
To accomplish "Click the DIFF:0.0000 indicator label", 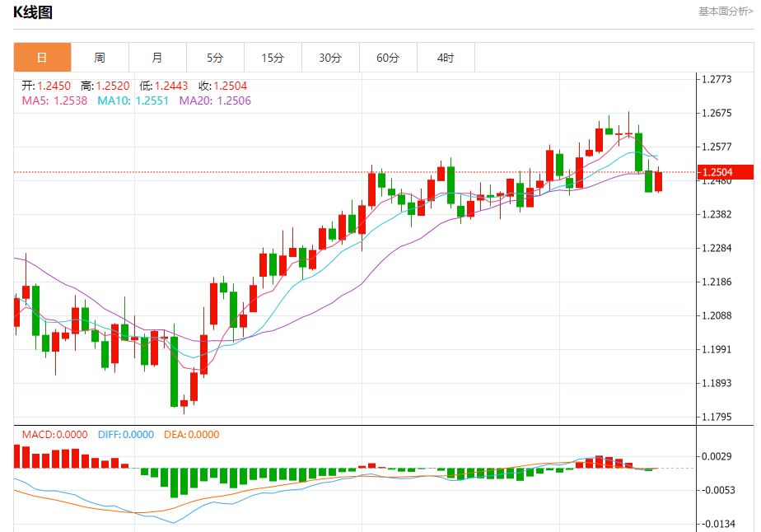I will [x=126, y=435].
